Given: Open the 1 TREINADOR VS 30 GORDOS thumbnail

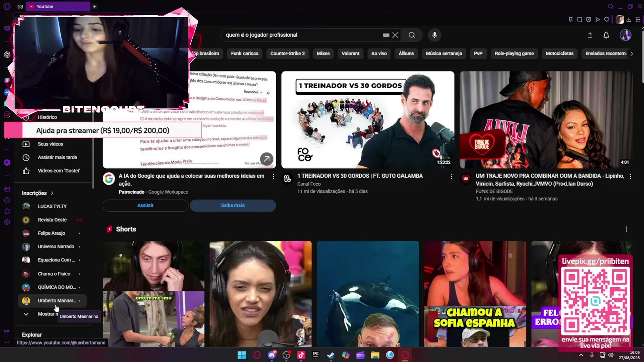Looking at the screenshot, I should click(368, 120).
